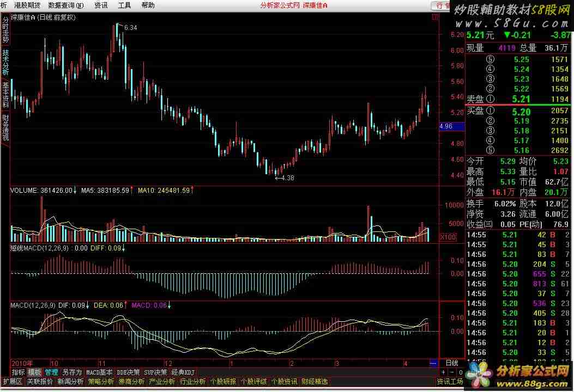Screen dimensions: 574x392
Task: Open 行业分析
Action: pyautogui.click(x=192, y=382)
